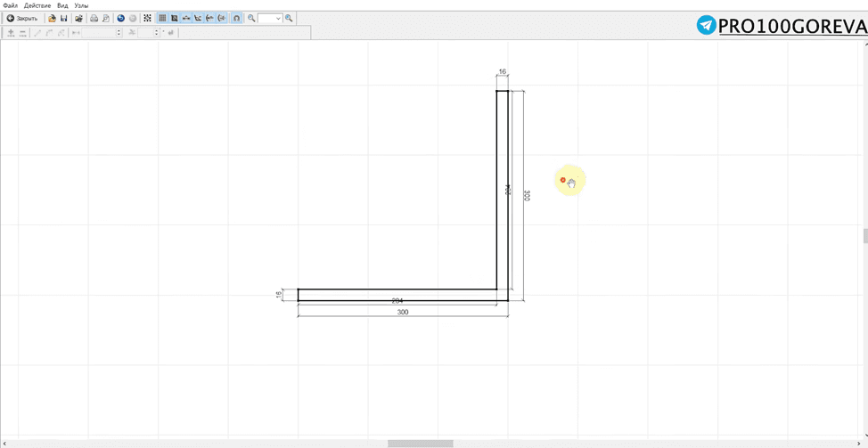Toggle the right arc dimension button
The width and height of the screenshot is (868, 448).
[221, 18]
